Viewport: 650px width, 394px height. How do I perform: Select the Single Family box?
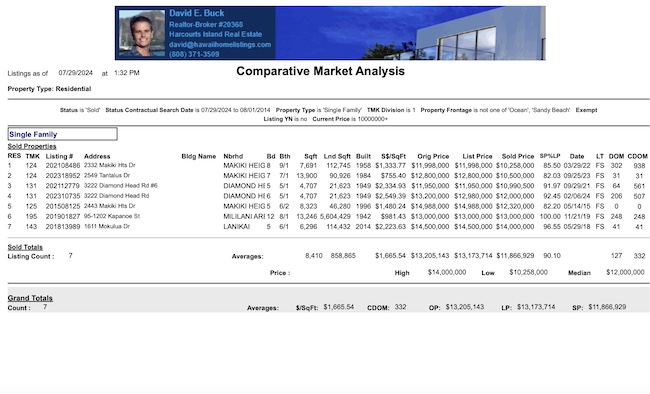tap(63, 134)
